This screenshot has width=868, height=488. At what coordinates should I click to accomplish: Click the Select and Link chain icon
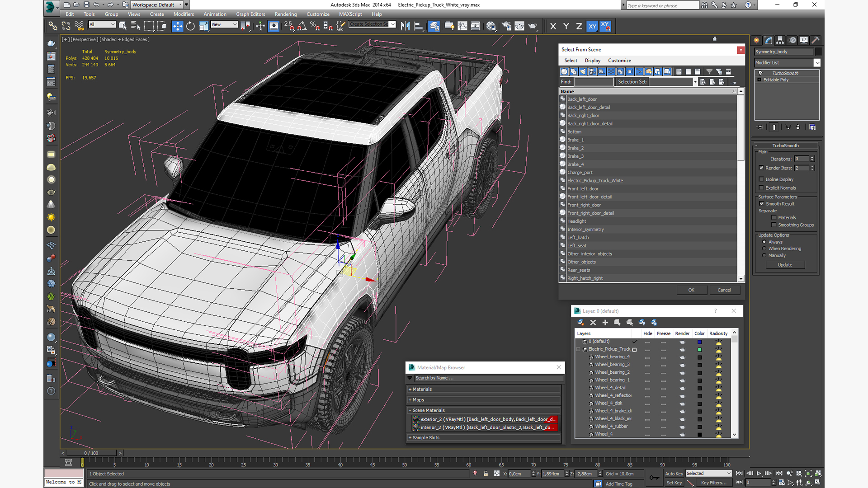click(53, 26)
